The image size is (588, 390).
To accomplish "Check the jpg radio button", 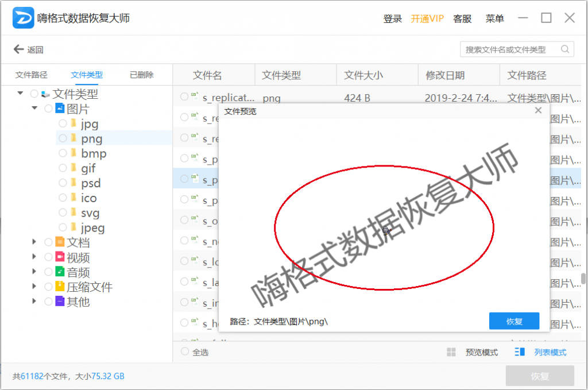I will click(63, 123).
